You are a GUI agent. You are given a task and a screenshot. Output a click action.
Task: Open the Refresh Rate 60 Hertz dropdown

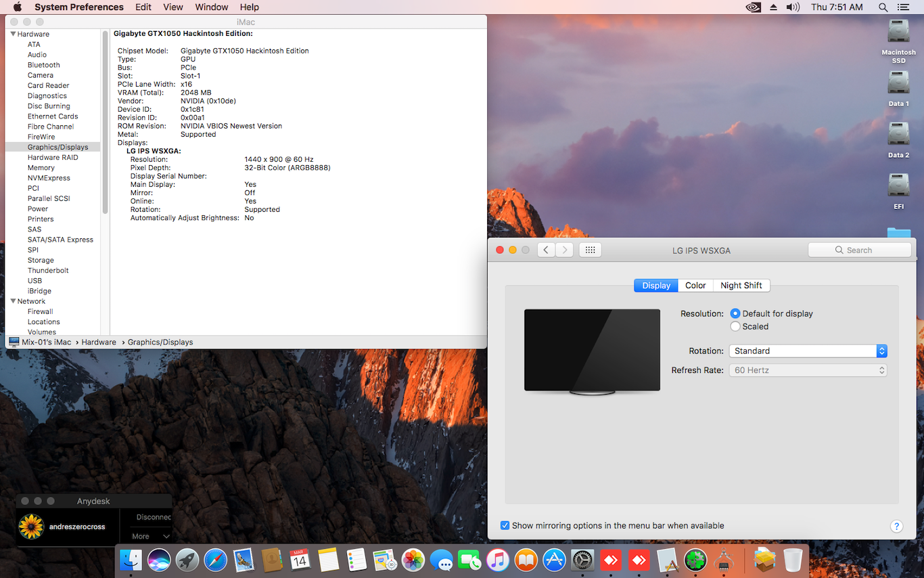pyautogui.click(x=808, y=370)
